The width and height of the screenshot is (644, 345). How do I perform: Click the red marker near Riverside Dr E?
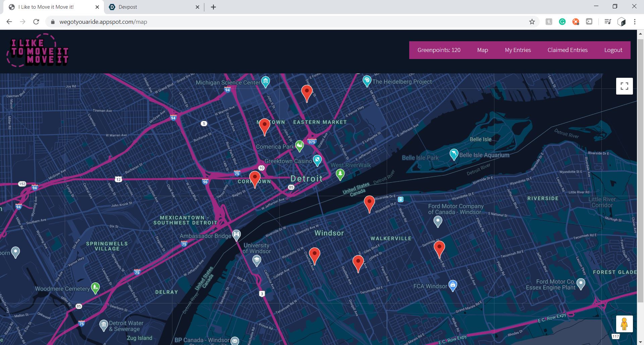pyautogui.click(x=369, y=204)
